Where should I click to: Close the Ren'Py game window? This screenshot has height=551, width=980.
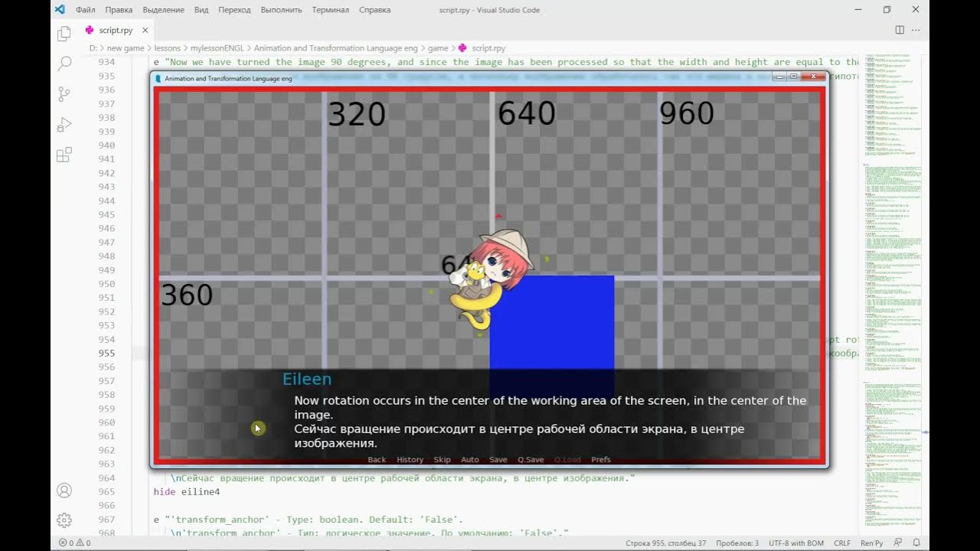(x=814, y=77)
